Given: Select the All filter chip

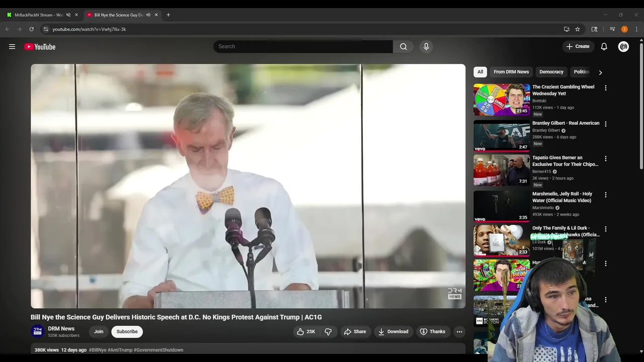Looking at the screenshot, I should [x=480, y=72].
